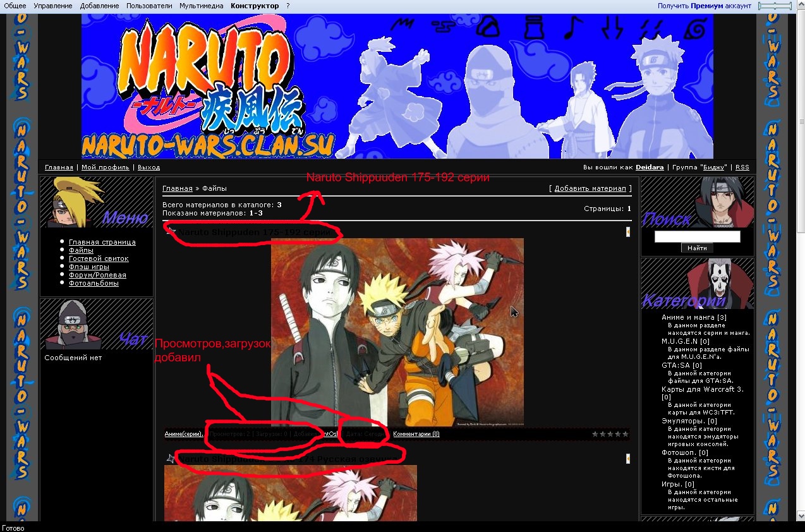The height and width of the screenshot is (532, 805).
Task: Open the GTA:SA category
Action: [x=681, y=365]
